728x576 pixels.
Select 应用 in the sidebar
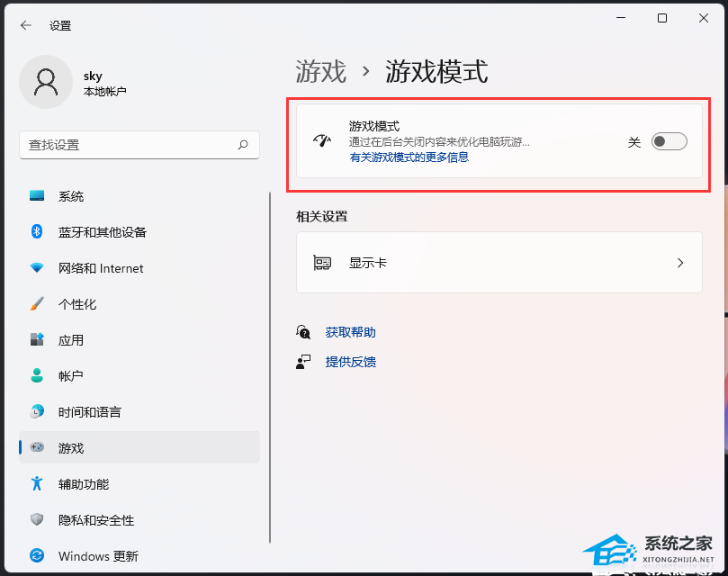pos(139,340)
